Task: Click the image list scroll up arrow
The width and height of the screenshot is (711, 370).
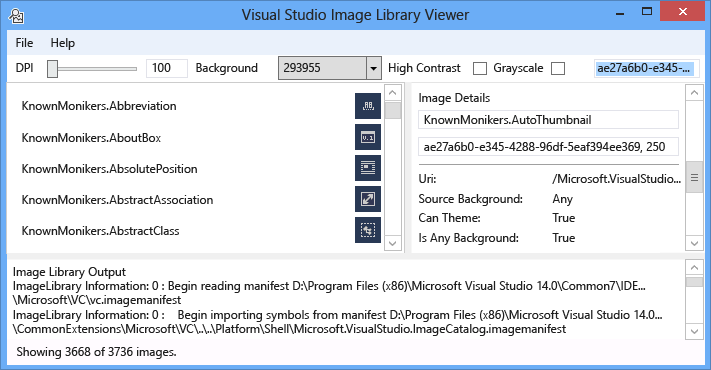Action: (x=393, y=93)
